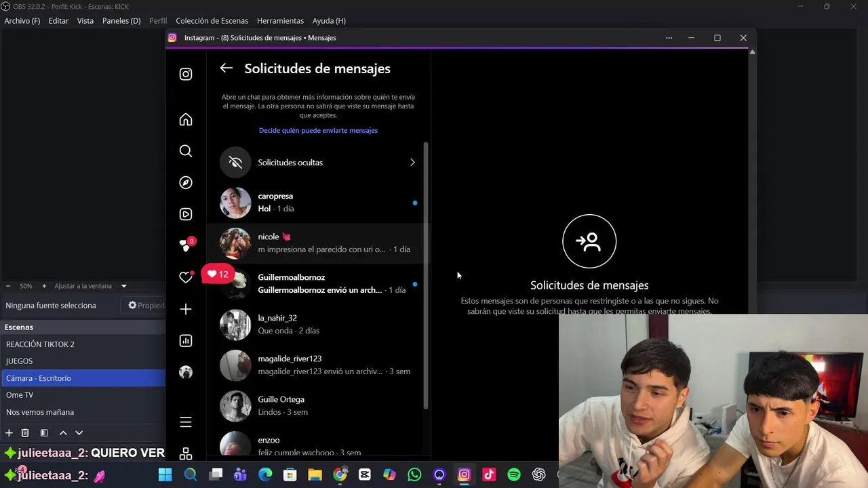This screenshot has height=488, width=868.
Task: Launch Spotify from taskbar
Action: [514, 475]
